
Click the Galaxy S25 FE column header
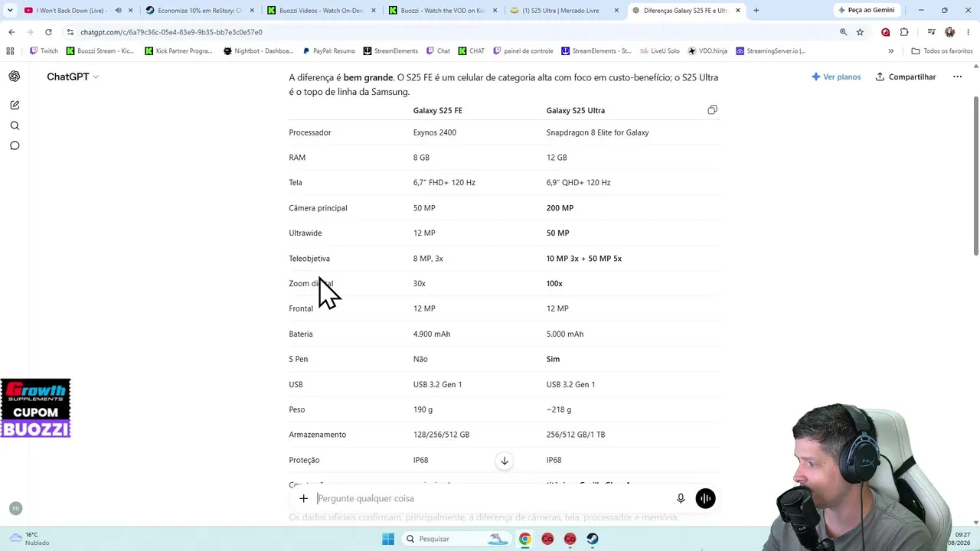(438, 110)
